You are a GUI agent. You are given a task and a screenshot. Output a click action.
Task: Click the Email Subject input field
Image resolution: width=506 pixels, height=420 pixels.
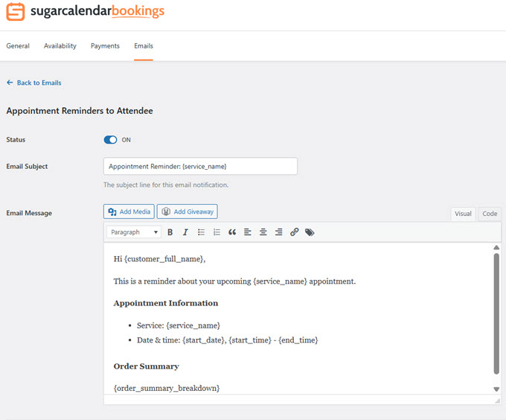click(200, 166)
